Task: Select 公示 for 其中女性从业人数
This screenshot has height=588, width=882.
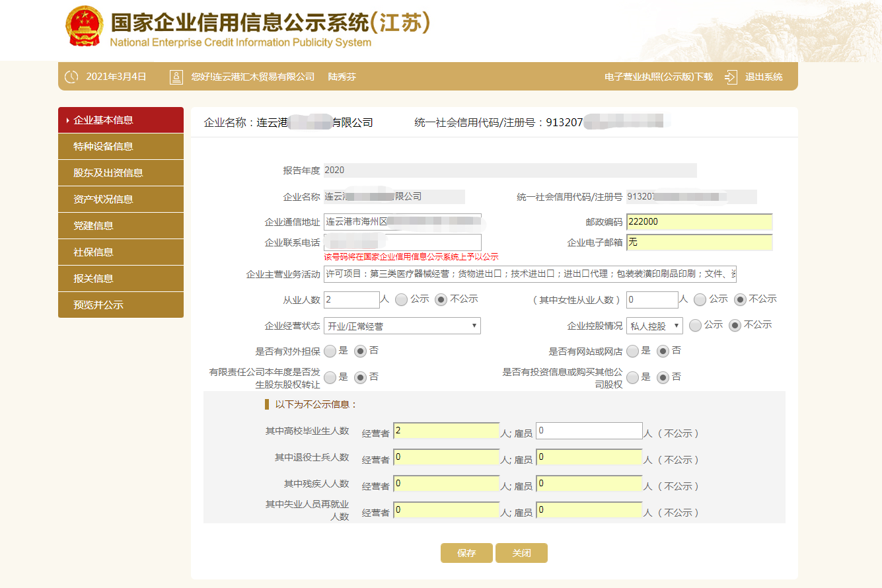Action: pos(700,299)
